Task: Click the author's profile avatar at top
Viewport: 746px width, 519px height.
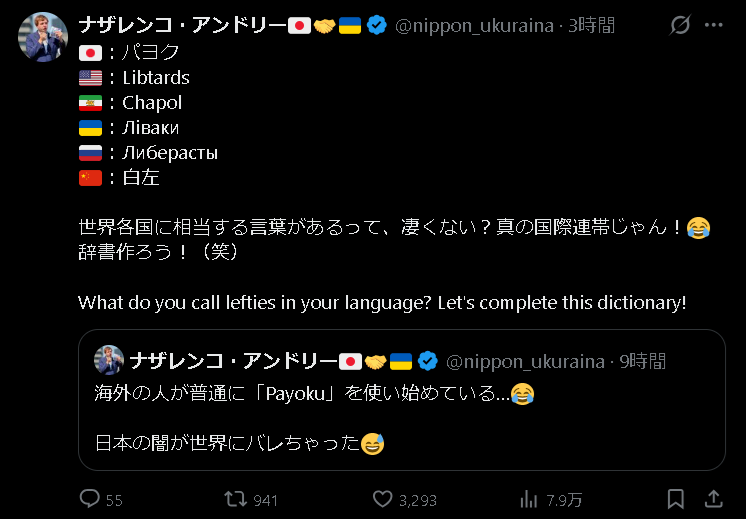Action: point(43,37)
